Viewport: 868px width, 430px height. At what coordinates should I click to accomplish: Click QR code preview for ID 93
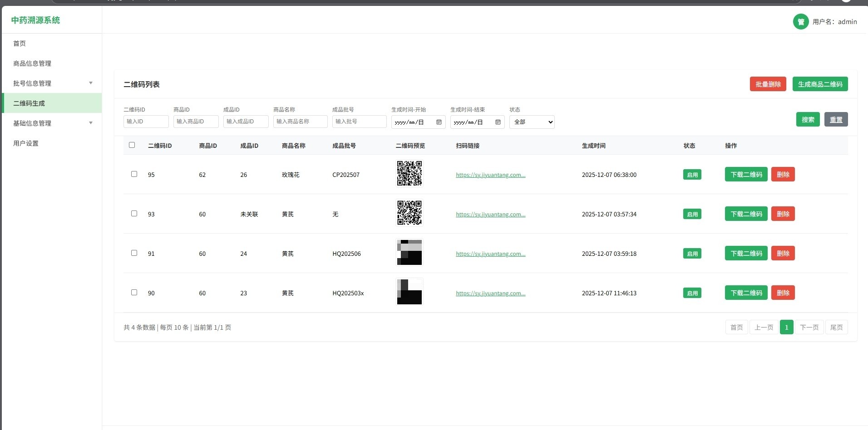click(x=409, y=213)
